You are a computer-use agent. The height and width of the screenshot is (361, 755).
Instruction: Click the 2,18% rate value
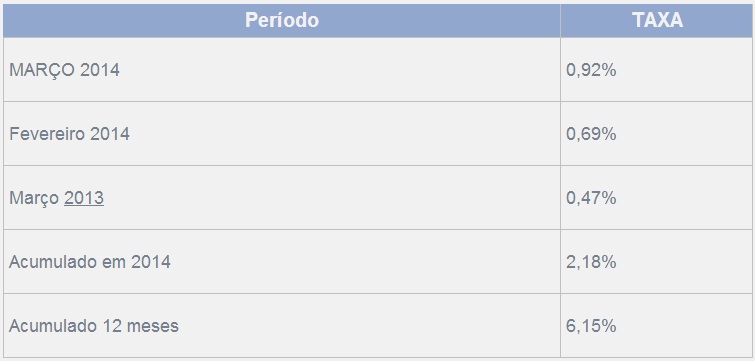click(591, 262)
